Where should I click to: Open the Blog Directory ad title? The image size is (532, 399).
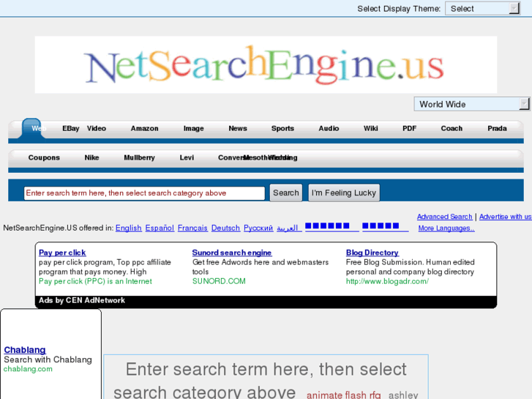coord(372,253)
